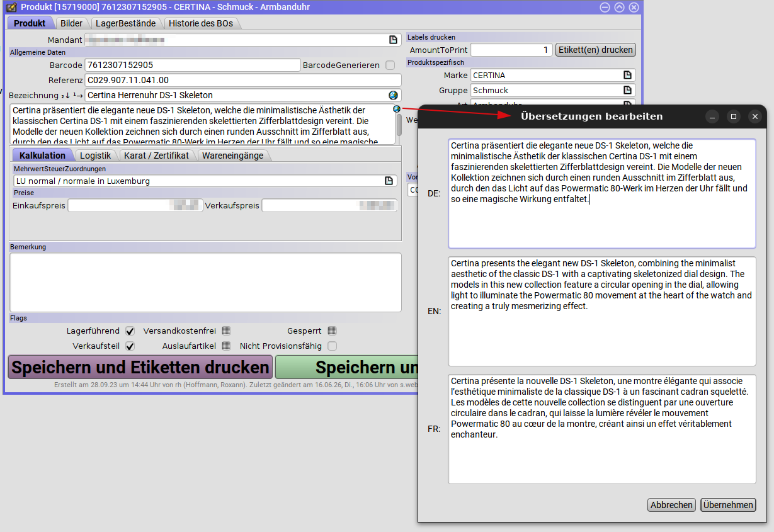This screenshot has height=532, width=774.
Task: Click Speichern und Etiketten drucken
Action: [x=140, y=367]
